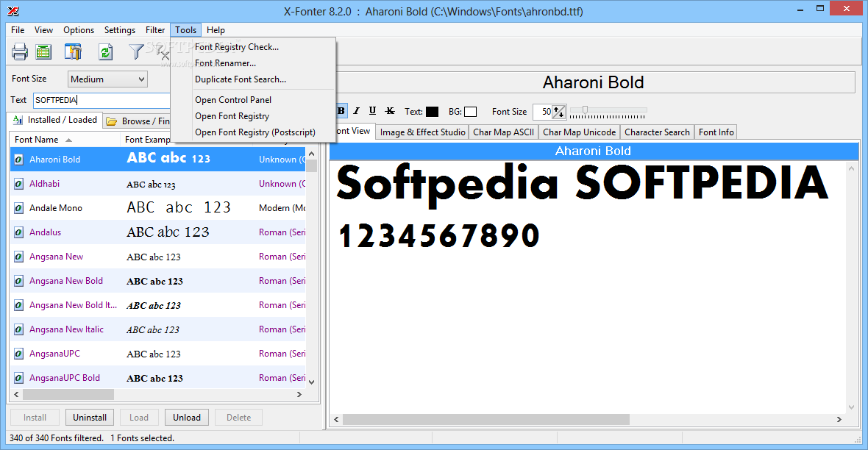Click the preview Font Size value field
This screenshot has width=868, height=450.
tap(543, 112)
